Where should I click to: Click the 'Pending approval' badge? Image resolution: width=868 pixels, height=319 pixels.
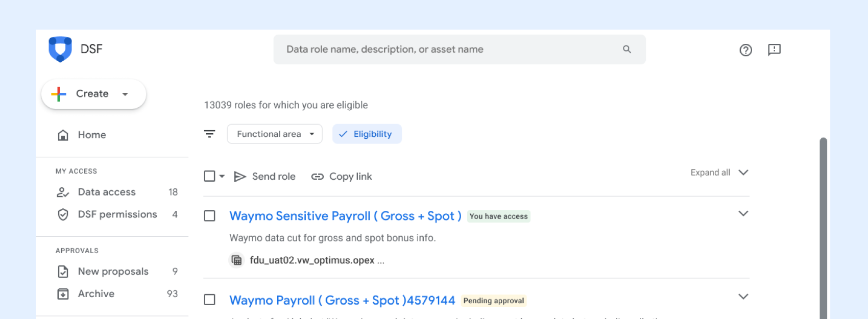click(x=494, y=301)
